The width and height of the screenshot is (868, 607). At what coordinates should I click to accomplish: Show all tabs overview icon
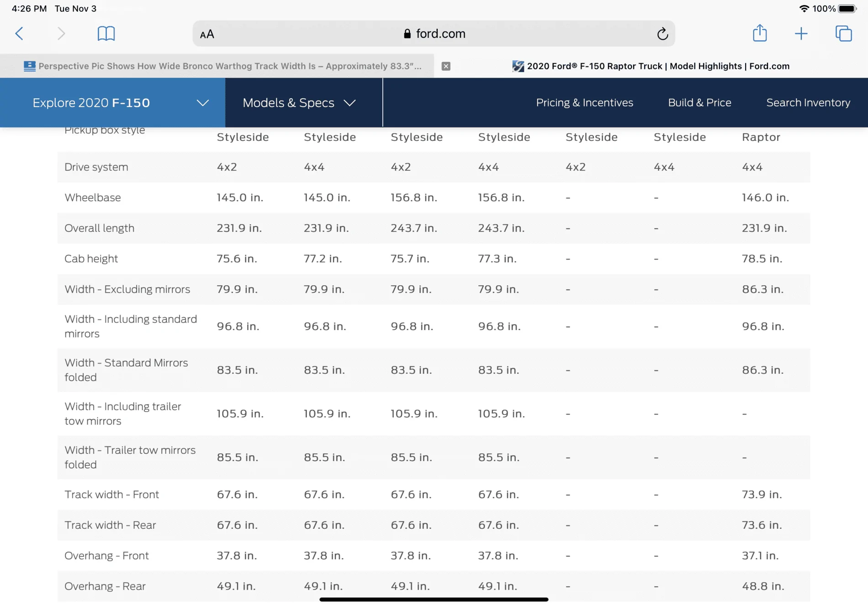tap(843, 33)
